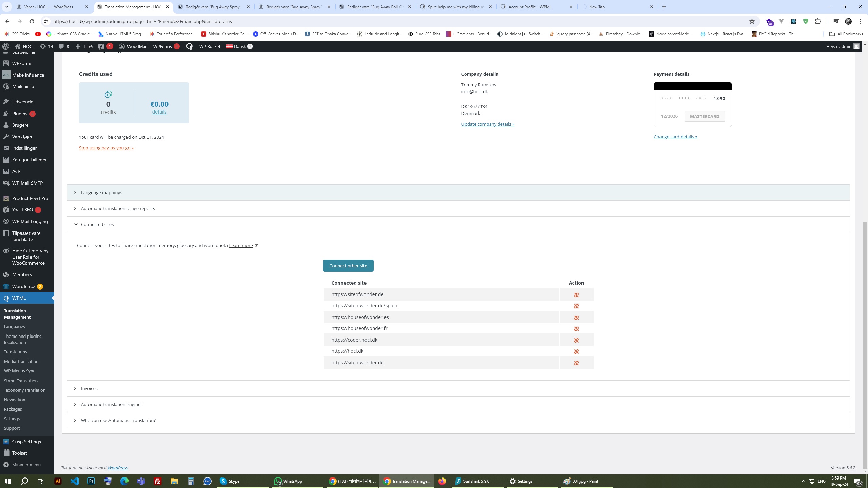Viewport: 868px width, 488px height.
Task: Open Photoshop from taskbar
Action: (x=91, y=481)
